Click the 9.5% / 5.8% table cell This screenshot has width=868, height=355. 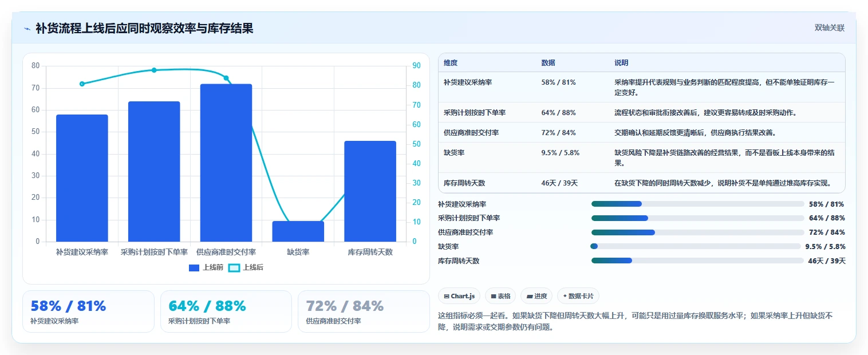click(561, 153)
